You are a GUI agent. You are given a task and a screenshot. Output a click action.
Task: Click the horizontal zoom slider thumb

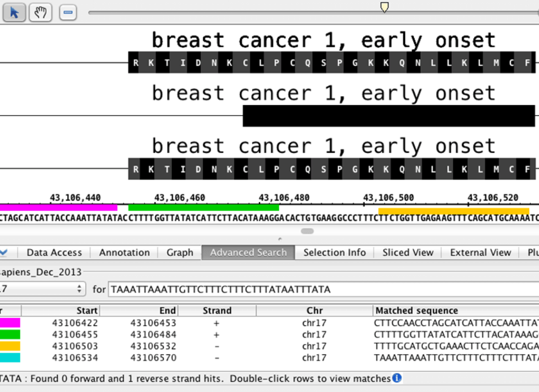tap(385, 7)
